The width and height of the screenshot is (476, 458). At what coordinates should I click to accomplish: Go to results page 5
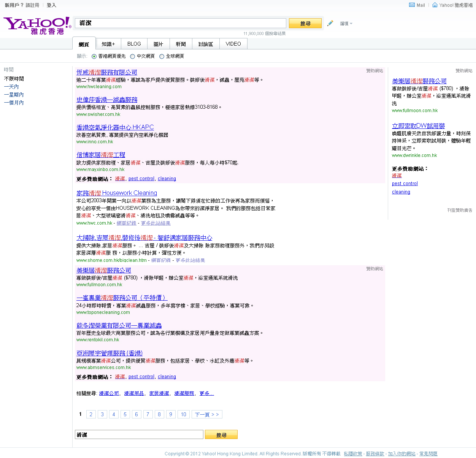click(x=125, y=414)
